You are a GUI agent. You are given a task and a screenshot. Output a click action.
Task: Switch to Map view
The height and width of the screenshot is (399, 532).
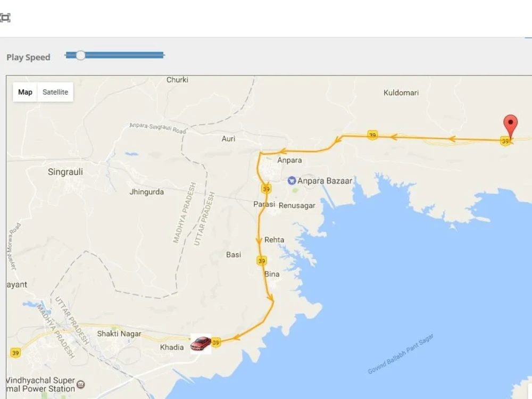click(x=25, y=92)
